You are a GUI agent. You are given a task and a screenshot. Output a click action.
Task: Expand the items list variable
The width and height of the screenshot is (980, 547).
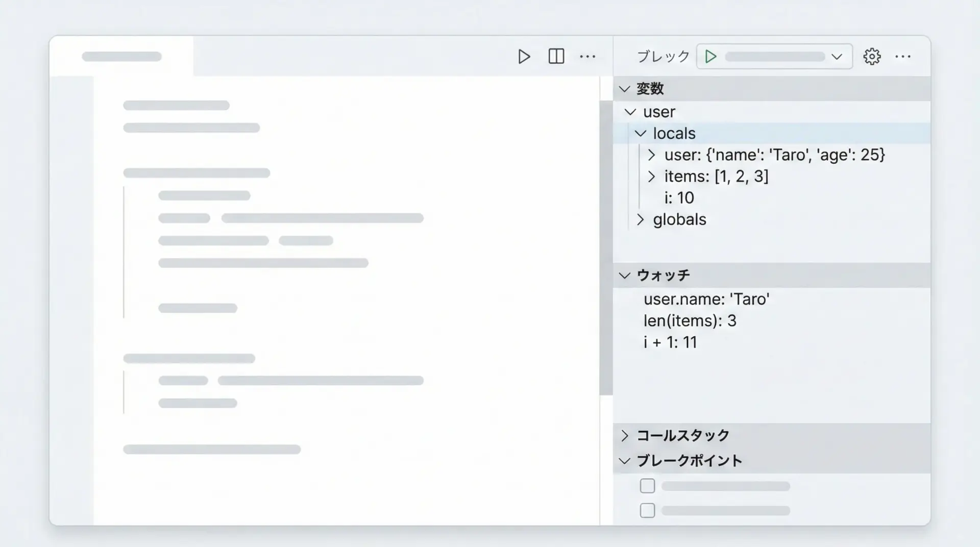(651, 177)
